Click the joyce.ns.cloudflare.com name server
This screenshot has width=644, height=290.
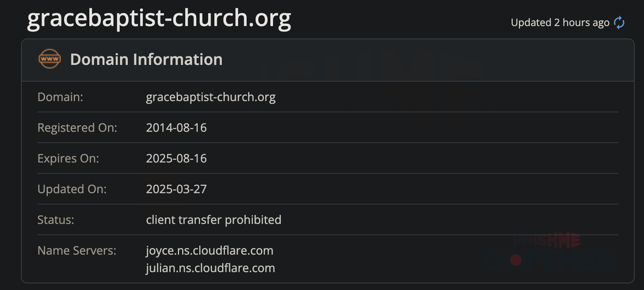(x=209, y=250)
